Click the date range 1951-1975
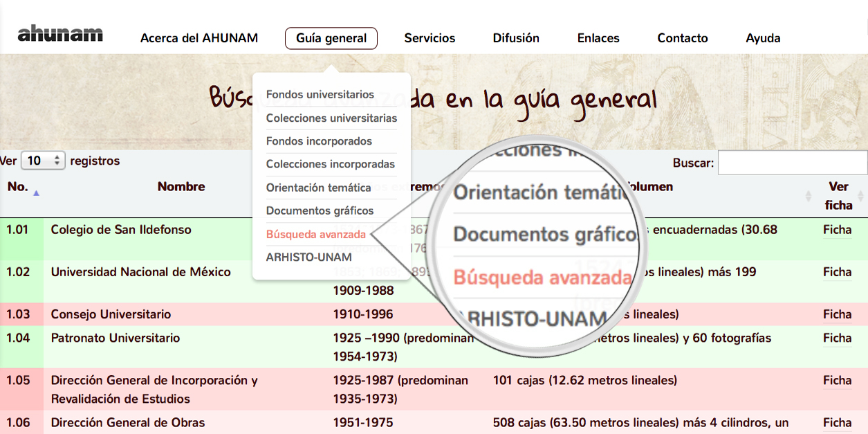Screen dimensions: 868x434 click(363, 422)
